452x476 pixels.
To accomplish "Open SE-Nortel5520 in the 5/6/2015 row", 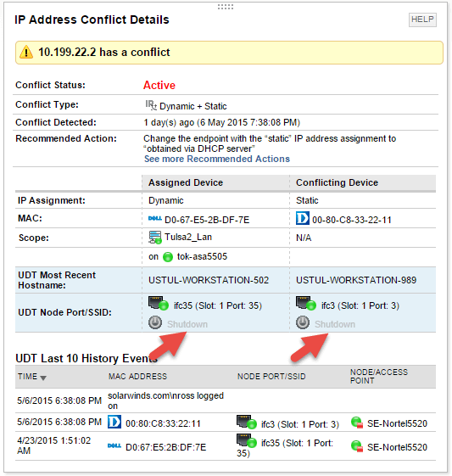I will (x=397, y=423).
